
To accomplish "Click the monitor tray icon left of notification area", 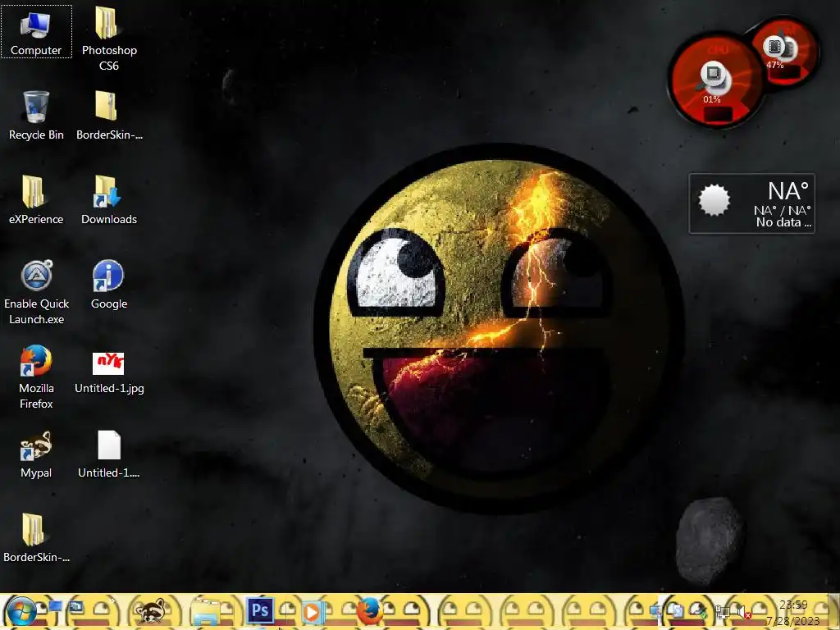I will click(655, 611).
